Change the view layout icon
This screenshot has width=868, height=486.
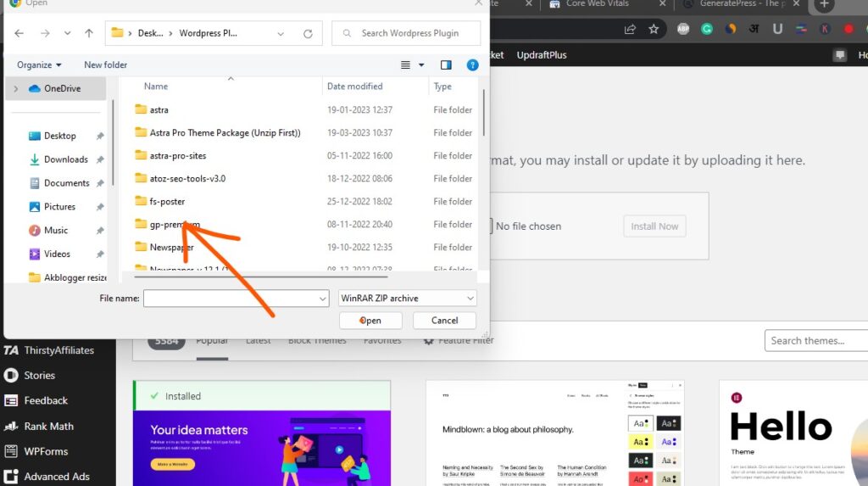tap(405, 64)
